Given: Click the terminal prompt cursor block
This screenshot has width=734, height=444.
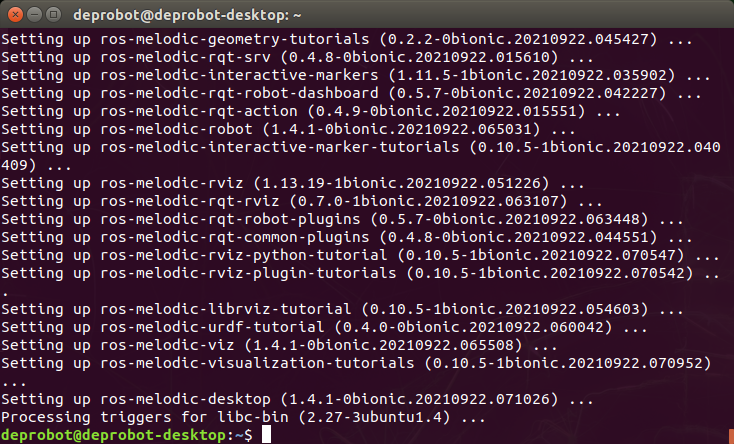Looking at the screenshot, I should coord(266,435).
